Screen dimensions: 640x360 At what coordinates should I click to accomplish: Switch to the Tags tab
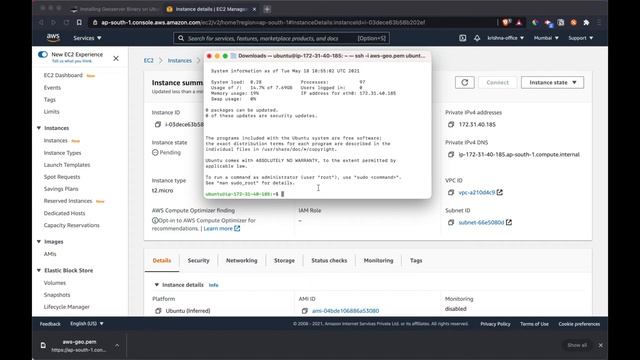pyautogui.click(x=416, y=260)
